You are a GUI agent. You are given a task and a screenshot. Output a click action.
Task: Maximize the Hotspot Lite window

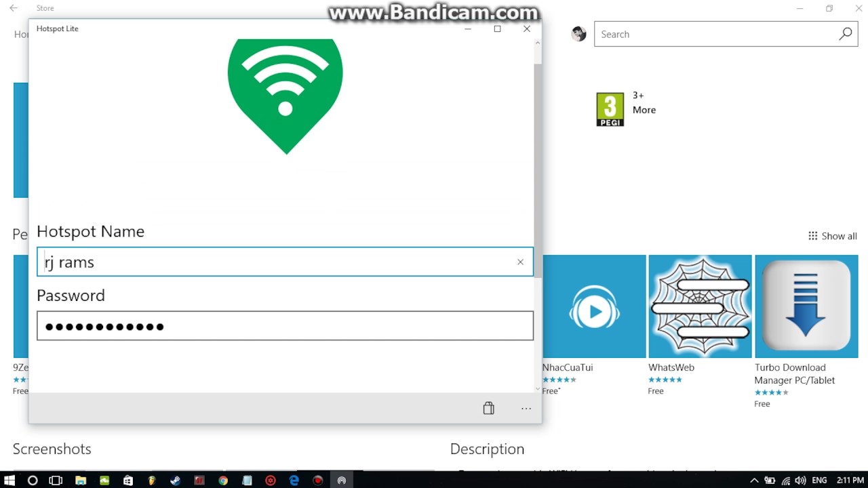(497, 28)
